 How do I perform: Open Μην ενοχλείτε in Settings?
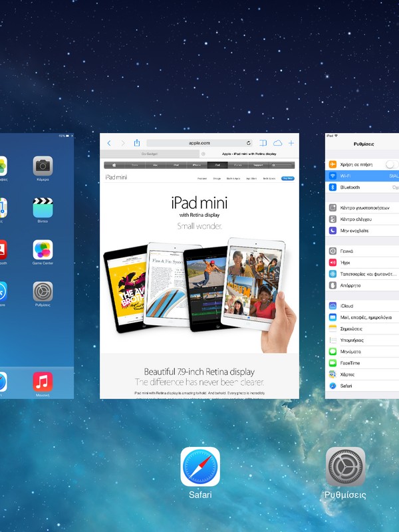362,231
